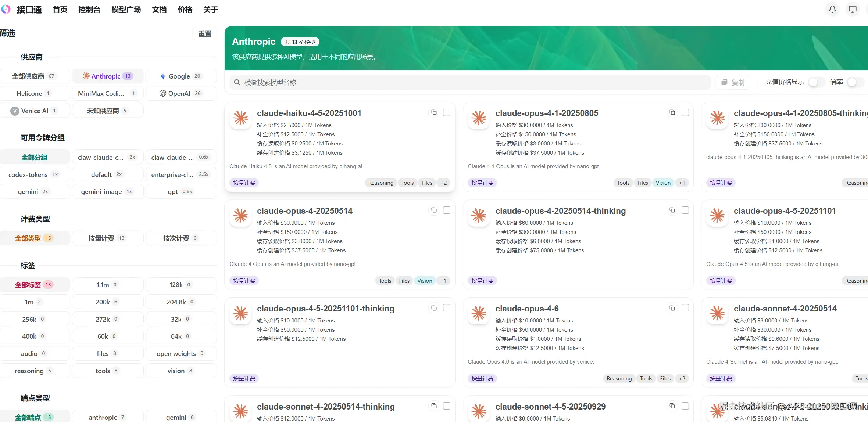Click copy icon on claude-opus-4-20250514-thinking card
Viewport: 868px width, 422px height.
[672, 210]
